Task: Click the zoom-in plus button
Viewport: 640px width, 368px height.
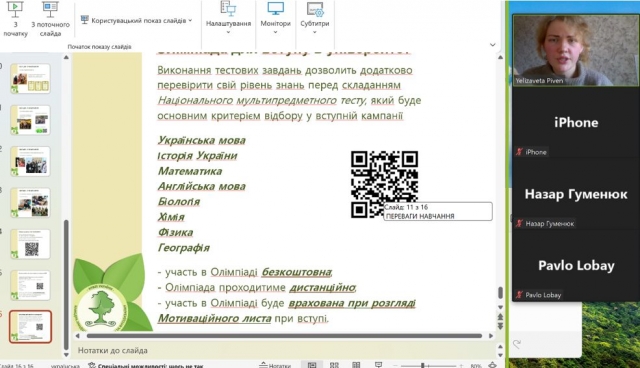Action: click(x=461, y=366)
